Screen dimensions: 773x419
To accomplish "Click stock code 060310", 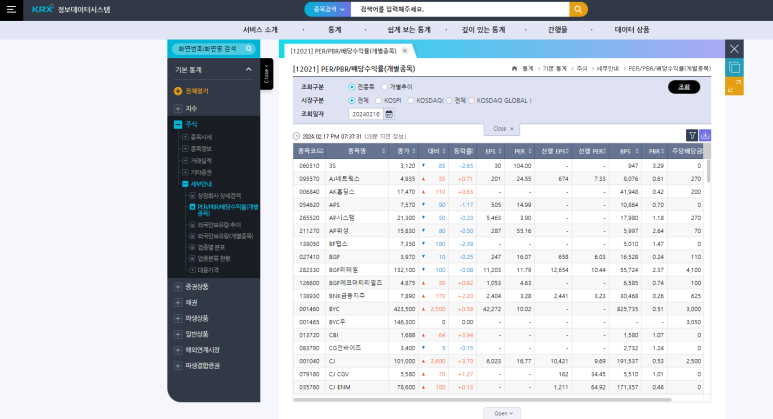I will [x=309, y=166].
